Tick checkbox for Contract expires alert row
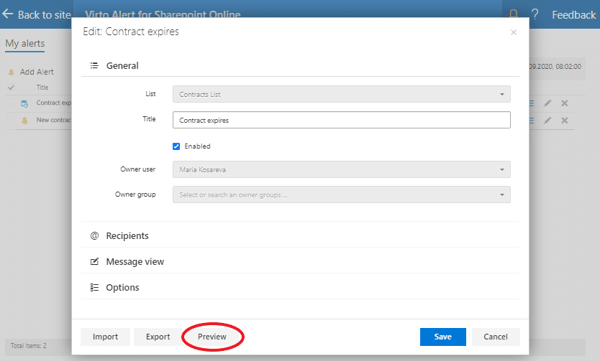600x361 pixels. point(10,103)
